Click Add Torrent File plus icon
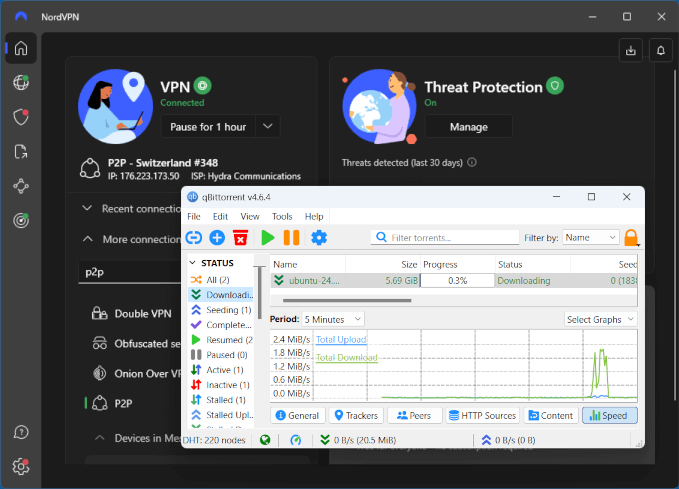Screen dimensions: 679x489 pos(217,237)
